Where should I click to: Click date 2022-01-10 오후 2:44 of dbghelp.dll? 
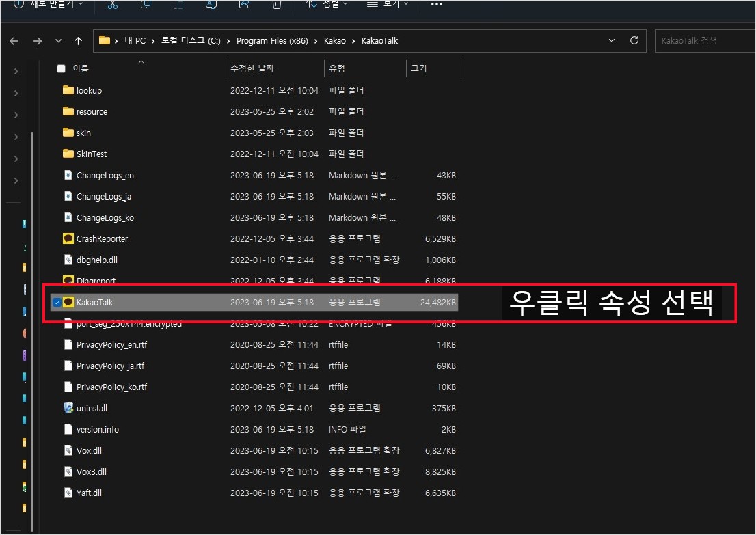pyautogui.click(x=272, y=260)
